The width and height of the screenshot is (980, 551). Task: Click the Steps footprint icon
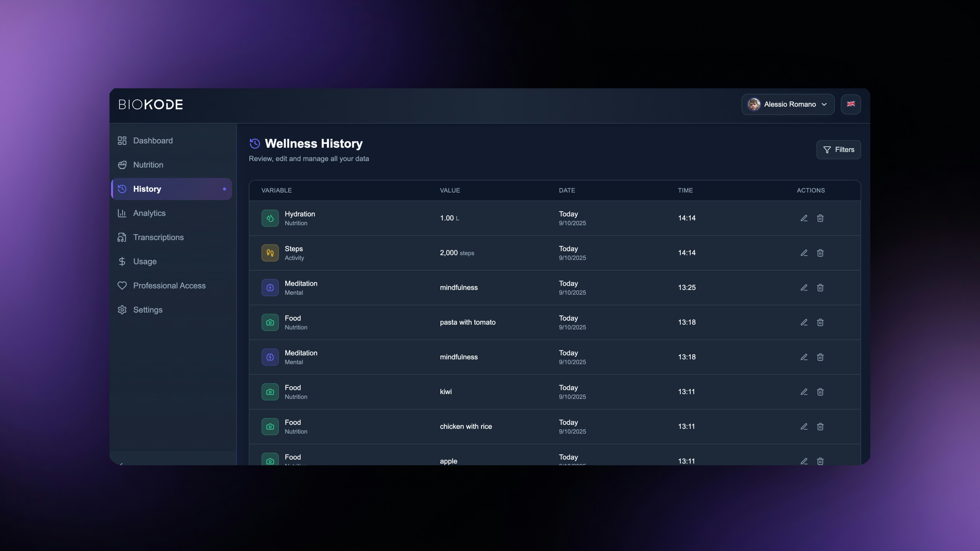click(270, 253)
